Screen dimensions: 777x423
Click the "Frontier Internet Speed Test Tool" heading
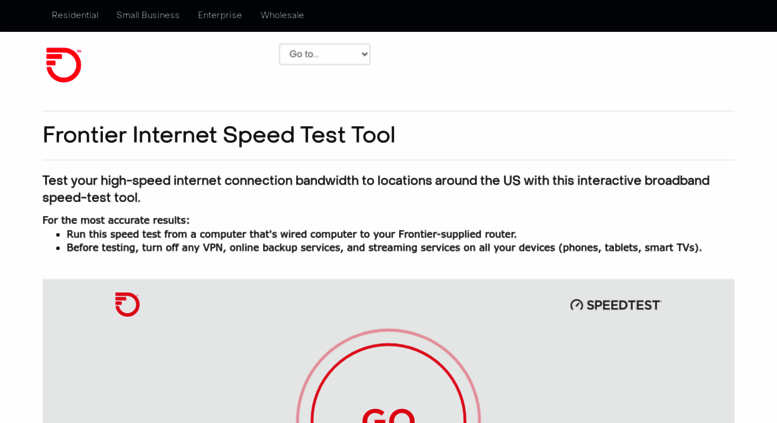click(x=219, y=135)
